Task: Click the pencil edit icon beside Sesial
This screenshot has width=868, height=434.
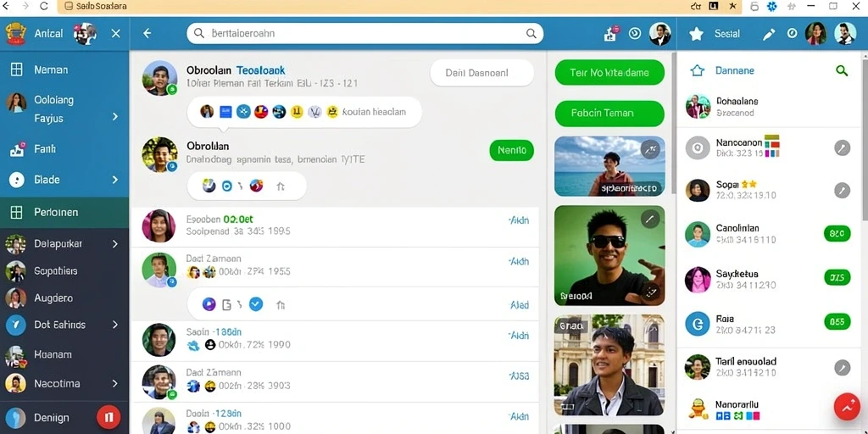Action: pyautogui.click(x=769, y=34)
